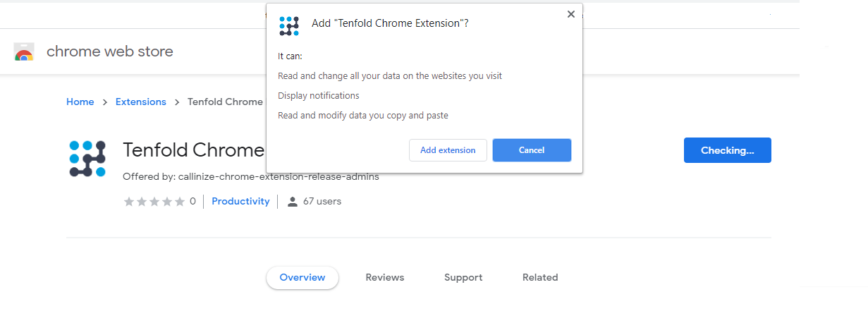Screen dimensions: 868x311
Task: Click the Tenfold logo in the dialog
Action: coord(289,25)
